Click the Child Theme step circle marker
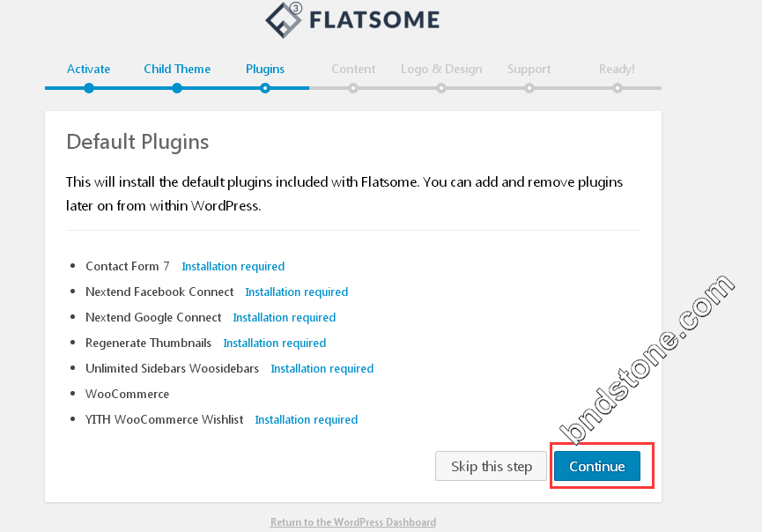This screenshot has width=762, height=532. [x=177, y=88]
